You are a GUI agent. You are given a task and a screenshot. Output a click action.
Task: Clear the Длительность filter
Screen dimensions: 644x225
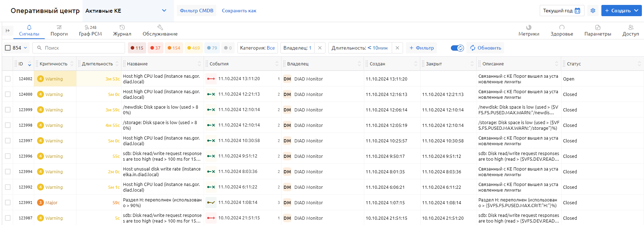[x=397, y=48]
